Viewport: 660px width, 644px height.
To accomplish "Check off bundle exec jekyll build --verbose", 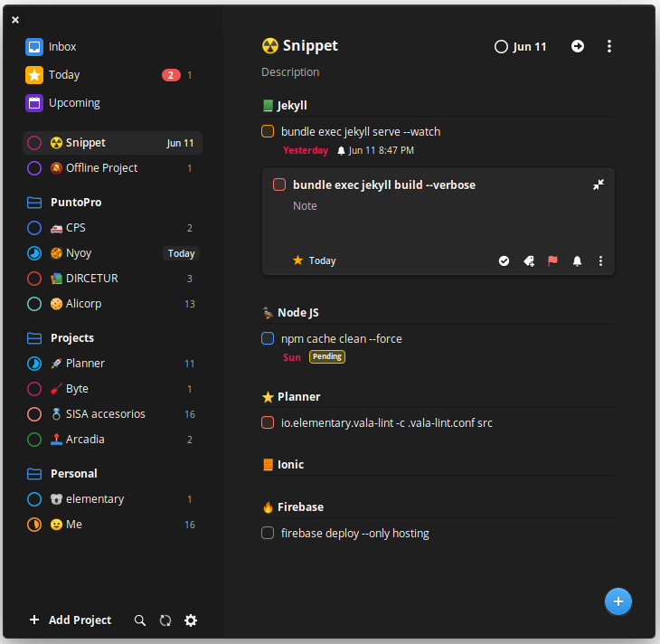I will [x=279, y=185].
